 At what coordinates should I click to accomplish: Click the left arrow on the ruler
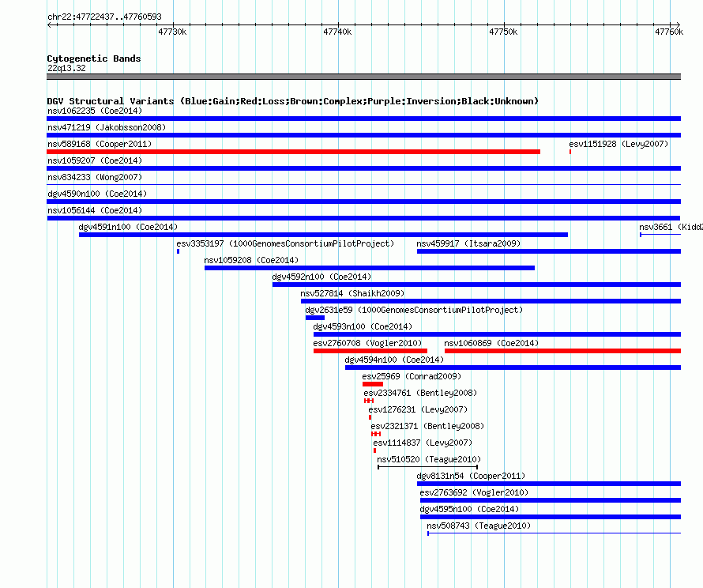tap(49, 24)
